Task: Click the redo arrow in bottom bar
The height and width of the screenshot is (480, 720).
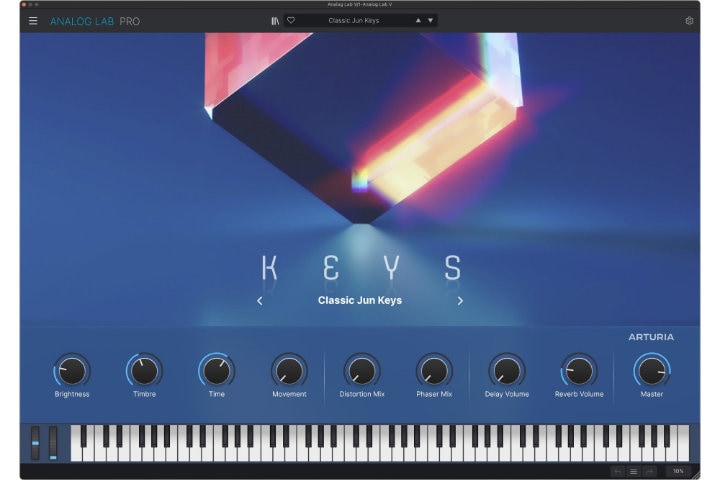Action: click(x=649, y=471)
